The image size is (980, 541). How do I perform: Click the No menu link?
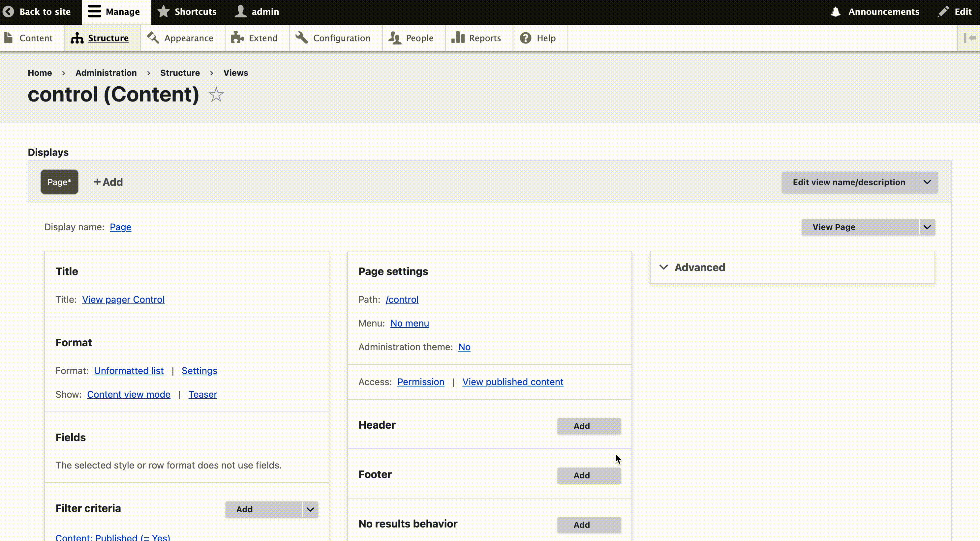pyautogui.click(x=409, y=323)
